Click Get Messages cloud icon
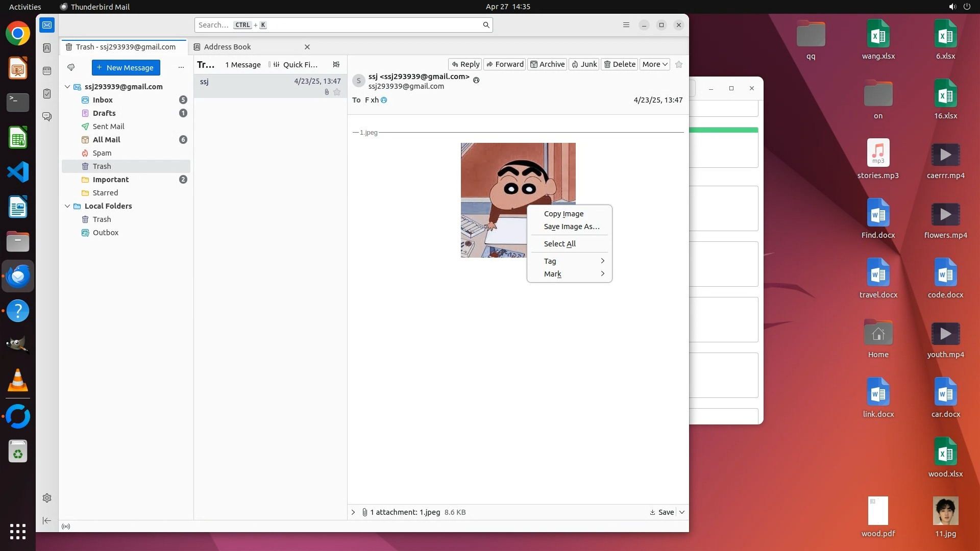 point(71,67)
